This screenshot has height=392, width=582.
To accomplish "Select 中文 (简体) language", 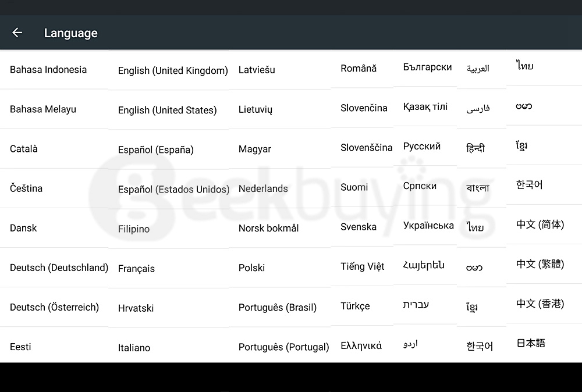I will (x=540, y=224).
